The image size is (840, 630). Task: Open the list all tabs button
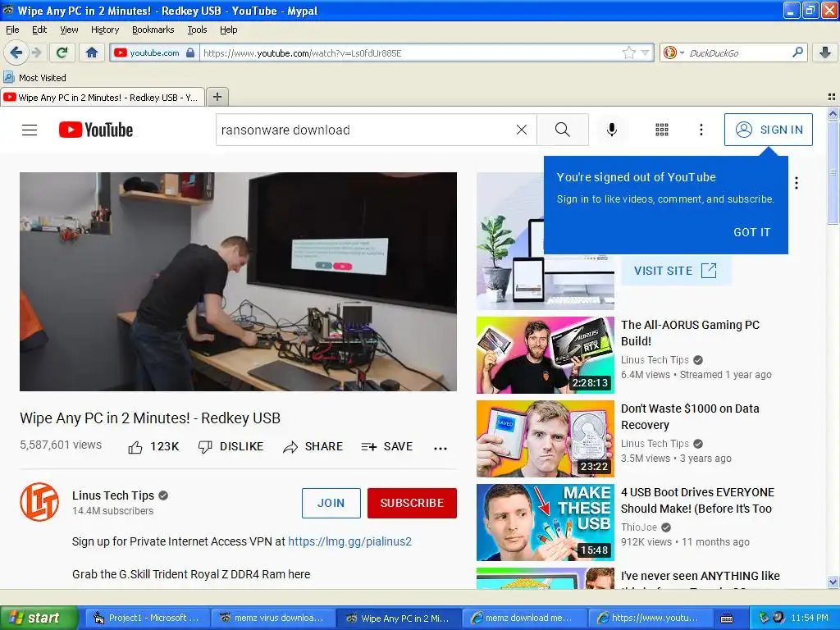pos(832,97)
